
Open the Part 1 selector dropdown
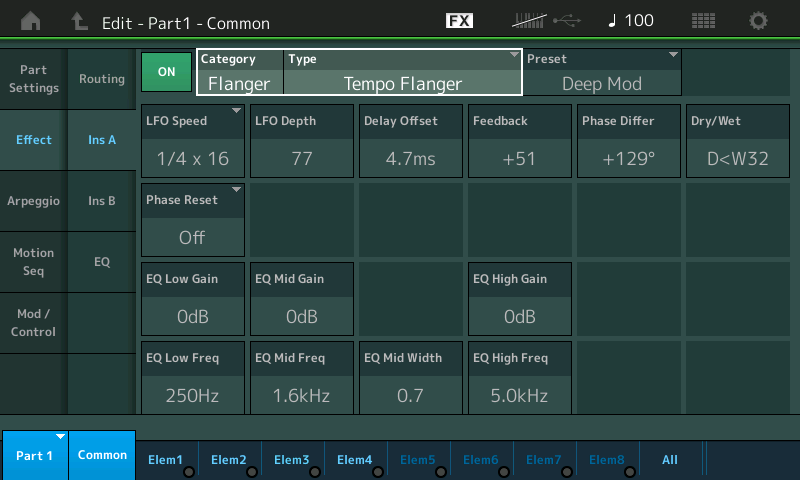click(x=34, y=456)
